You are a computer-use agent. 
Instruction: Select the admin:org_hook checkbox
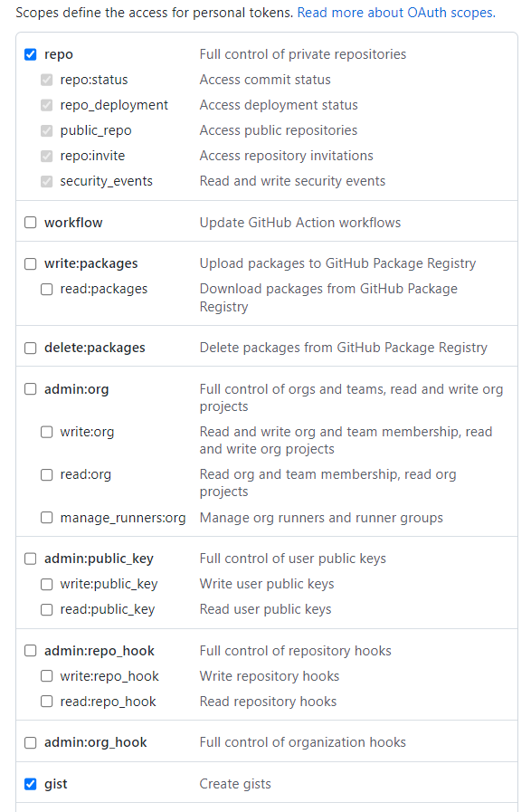click(x=31, y=742)
